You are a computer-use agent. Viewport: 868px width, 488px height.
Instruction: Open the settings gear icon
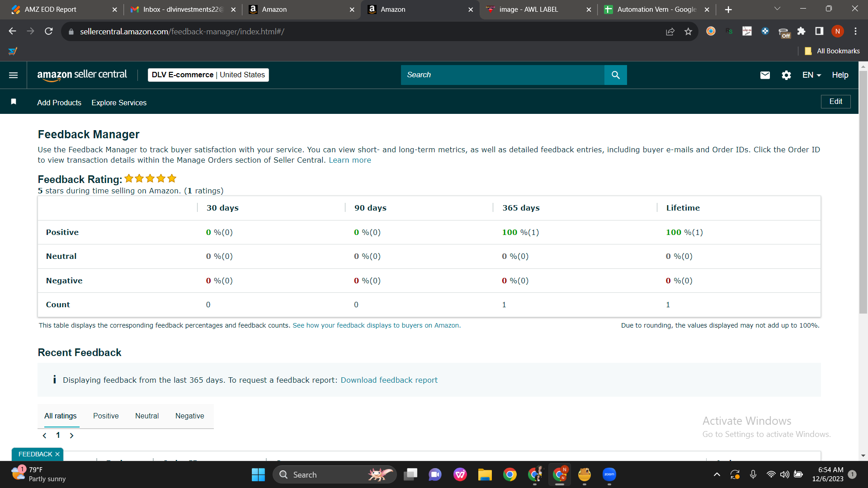786,75
